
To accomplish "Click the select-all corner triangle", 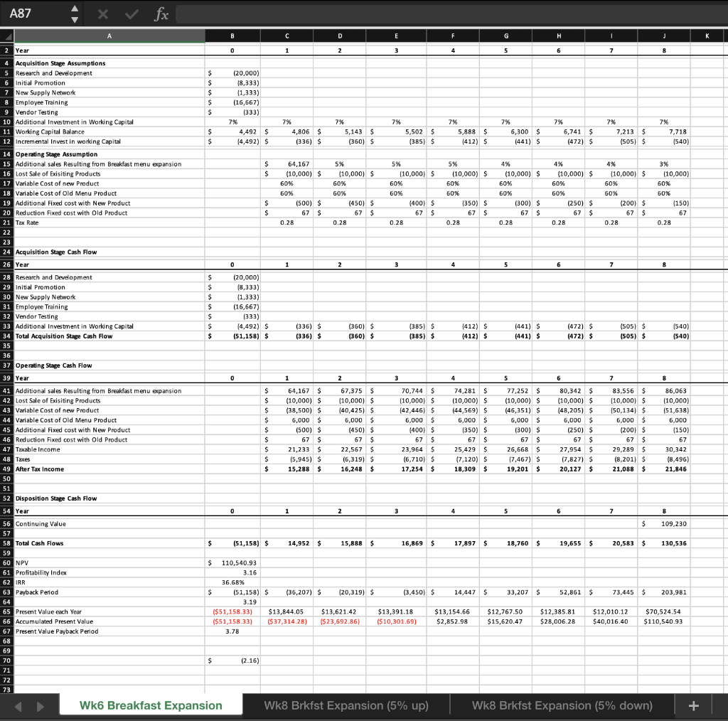I will [6, 36].
